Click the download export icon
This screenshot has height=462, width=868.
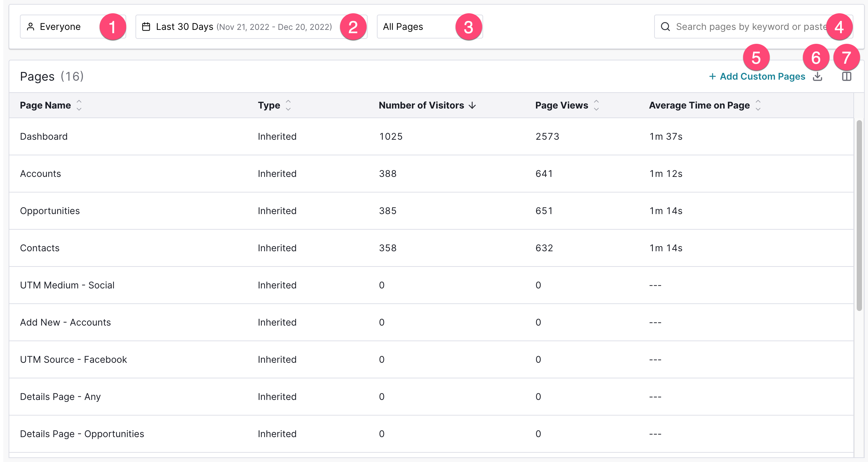click(x=818, y=76)
